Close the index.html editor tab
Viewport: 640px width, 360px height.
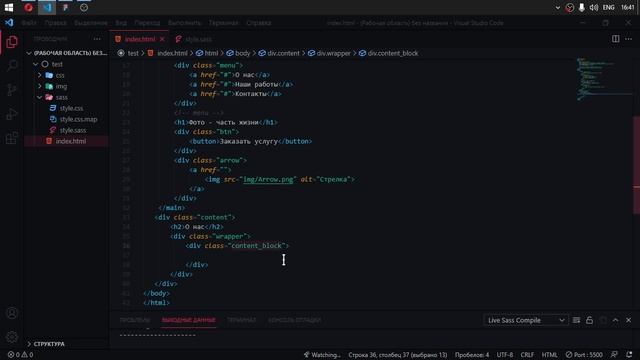point(162,39)
